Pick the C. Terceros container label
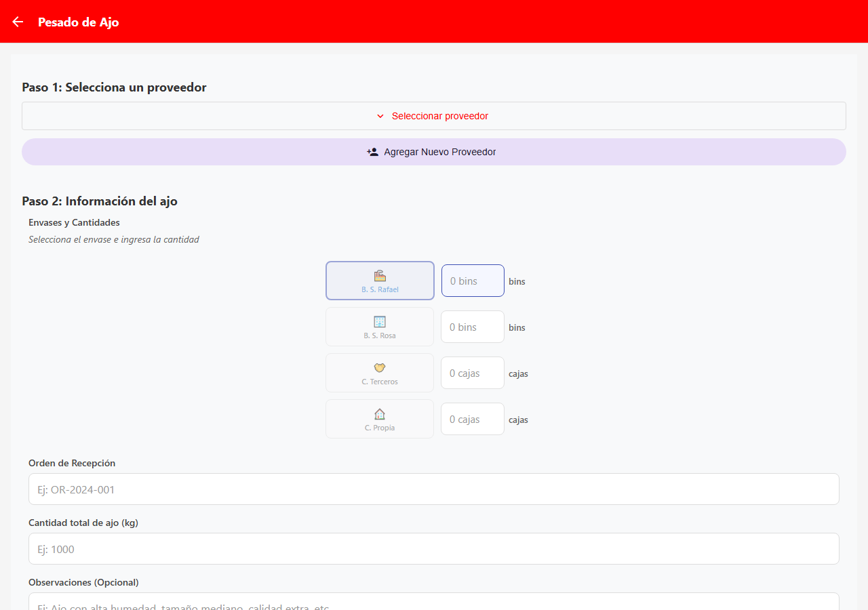The height and width of the screenshot is (610, 868). tap(380, 382)
